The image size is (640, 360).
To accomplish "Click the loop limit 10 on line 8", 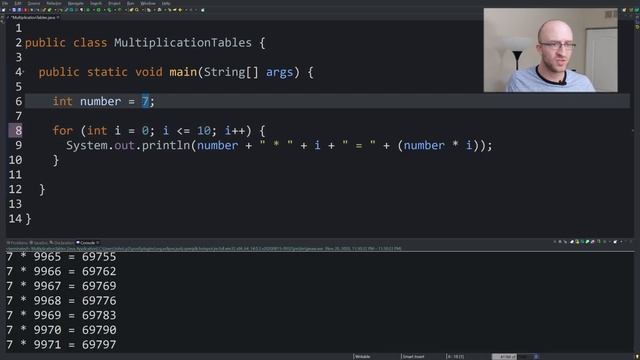I will (x=204, y=131).
